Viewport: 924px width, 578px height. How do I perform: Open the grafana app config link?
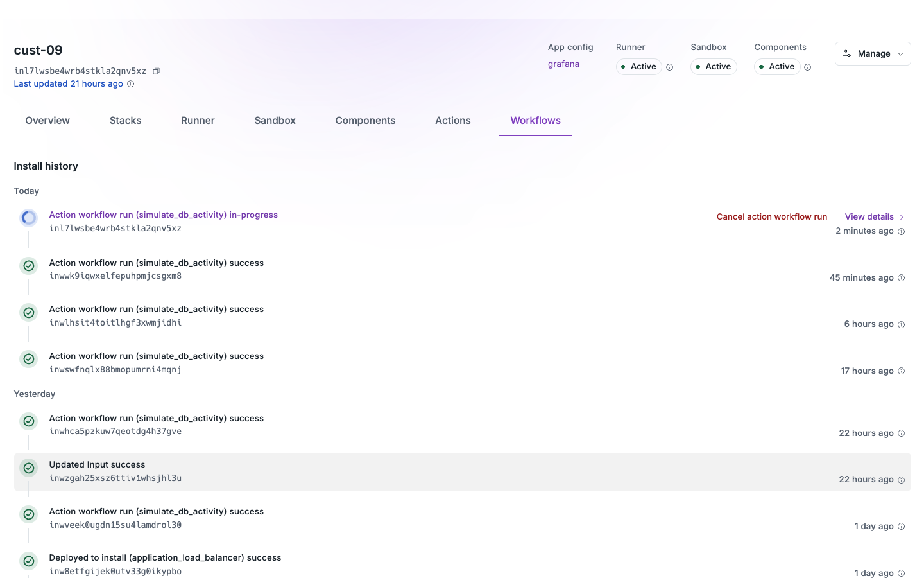coord(563,64)
